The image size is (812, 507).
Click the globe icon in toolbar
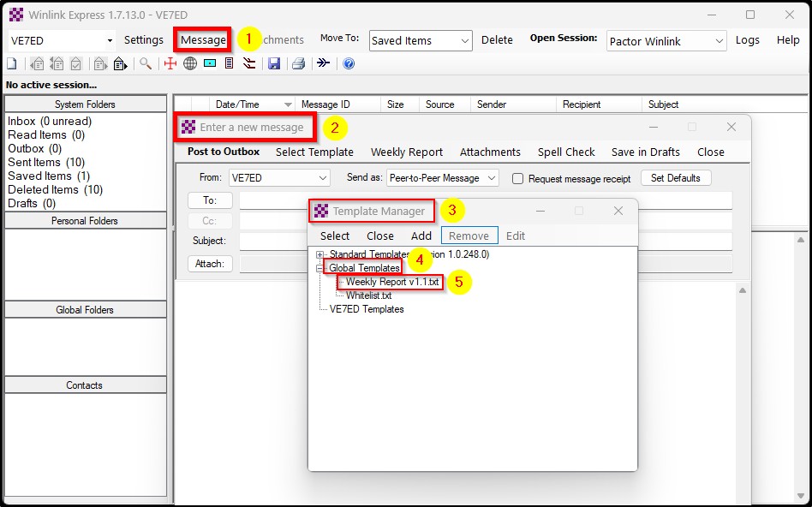190,63
